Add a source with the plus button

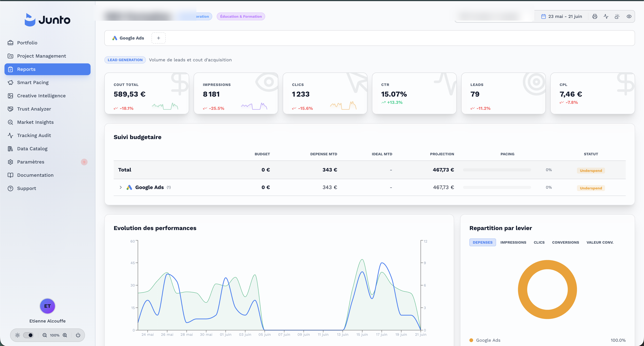(x=159, y=38)
